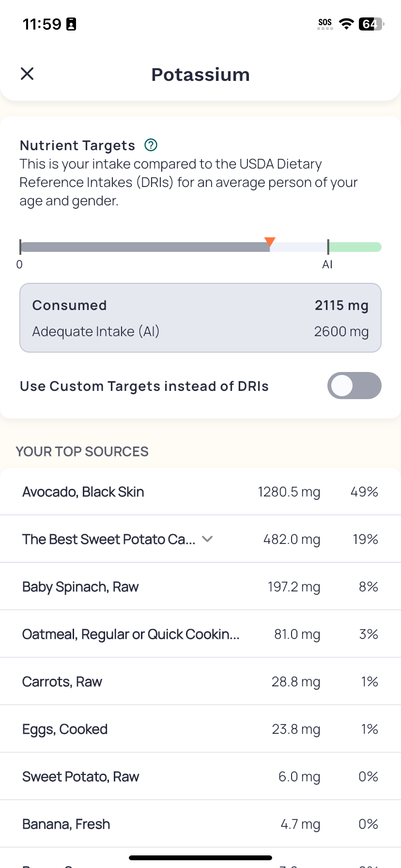Tap the green zone of intake bar
The width and height of the screenshot is (401, 868).
tap(355, 247)
